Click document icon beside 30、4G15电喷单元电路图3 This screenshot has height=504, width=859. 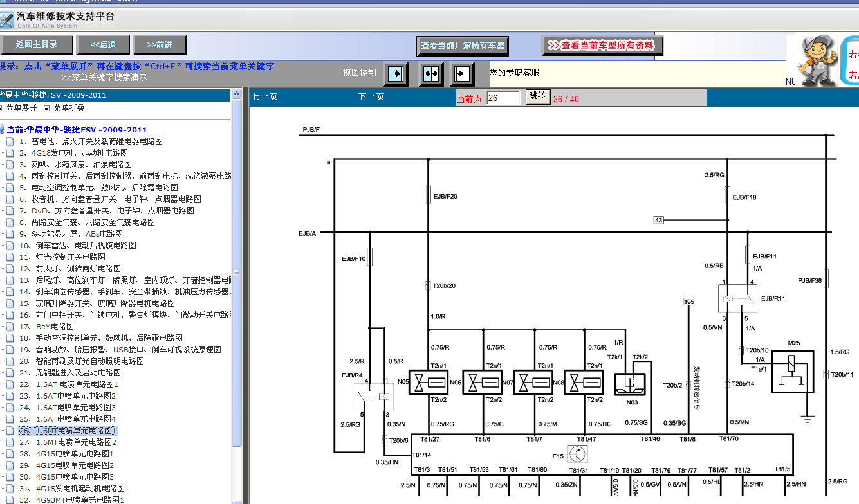coord(10,477)
